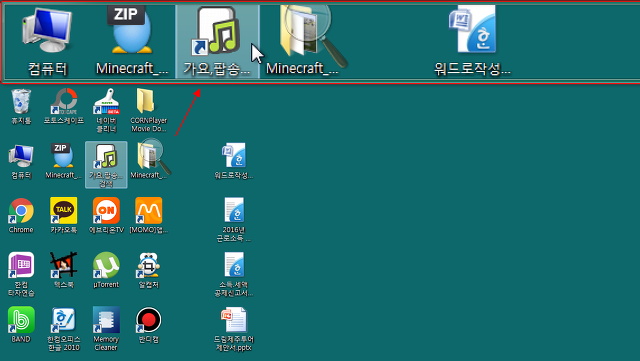Open the 알캡처 capture shortcut
Viewport: 640px width, 361px height.
click(x=149, y=270)
